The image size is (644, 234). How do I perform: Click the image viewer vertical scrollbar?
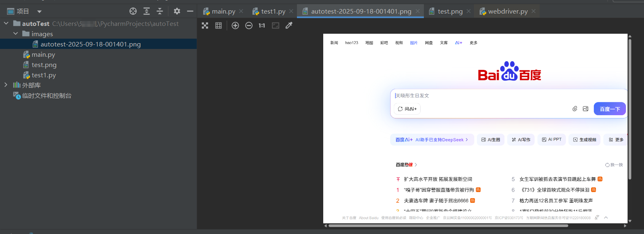coord(630,109)
